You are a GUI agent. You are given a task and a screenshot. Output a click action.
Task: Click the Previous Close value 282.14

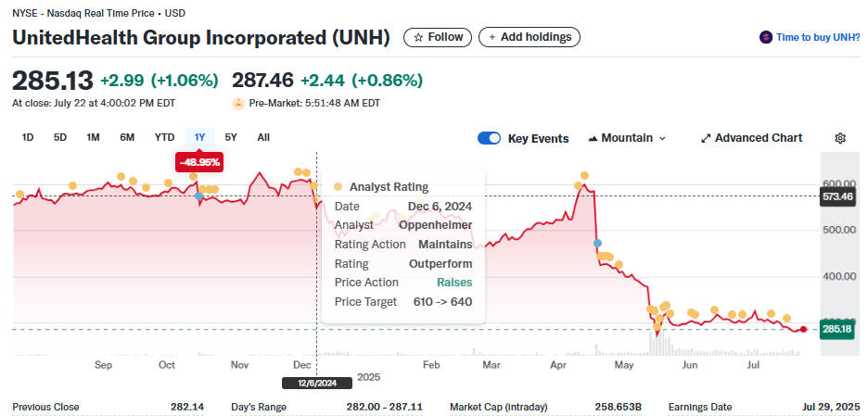pos(187,407)
